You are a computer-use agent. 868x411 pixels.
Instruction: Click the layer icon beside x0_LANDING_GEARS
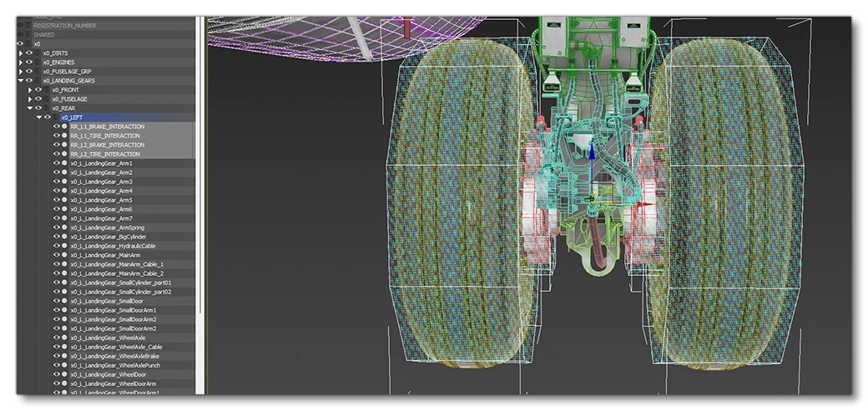[x=38, y=81]
